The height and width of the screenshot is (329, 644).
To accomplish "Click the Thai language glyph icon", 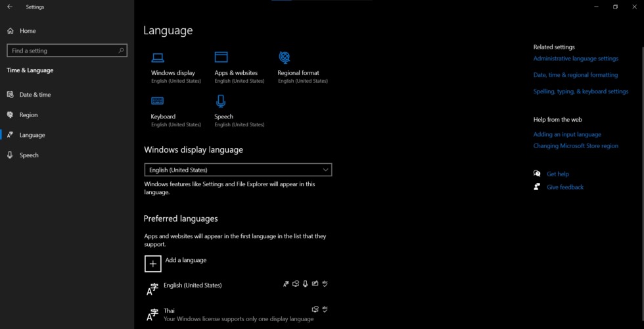I will pyautogui.click(x=152, y=315).
